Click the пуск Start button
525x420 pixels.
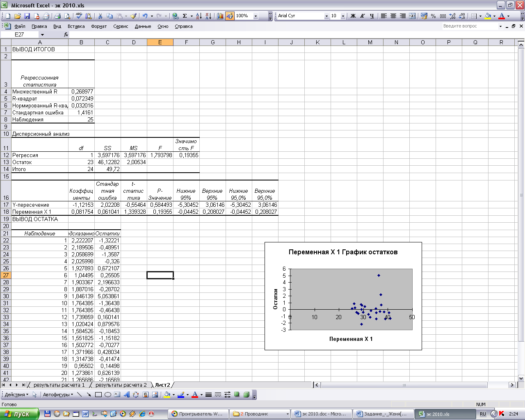(x=19, y=414)
